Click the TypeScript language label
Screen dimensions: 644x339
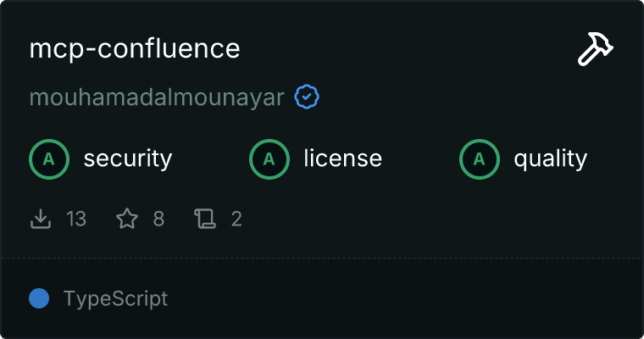[115, 298]
